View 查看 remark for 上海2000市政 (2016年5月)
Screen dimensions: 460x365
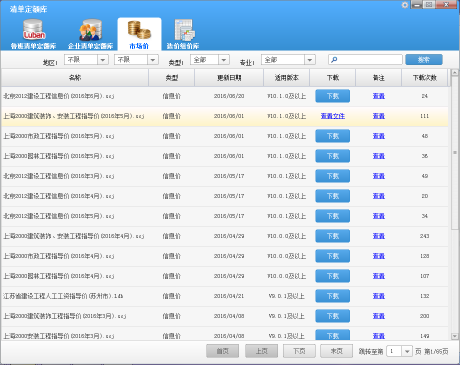tap(379, 136)
